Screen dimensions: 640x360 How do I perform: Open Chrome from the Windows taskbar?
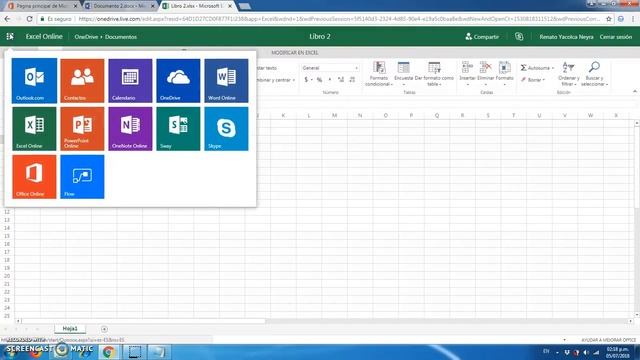click(x=109, y=351)
